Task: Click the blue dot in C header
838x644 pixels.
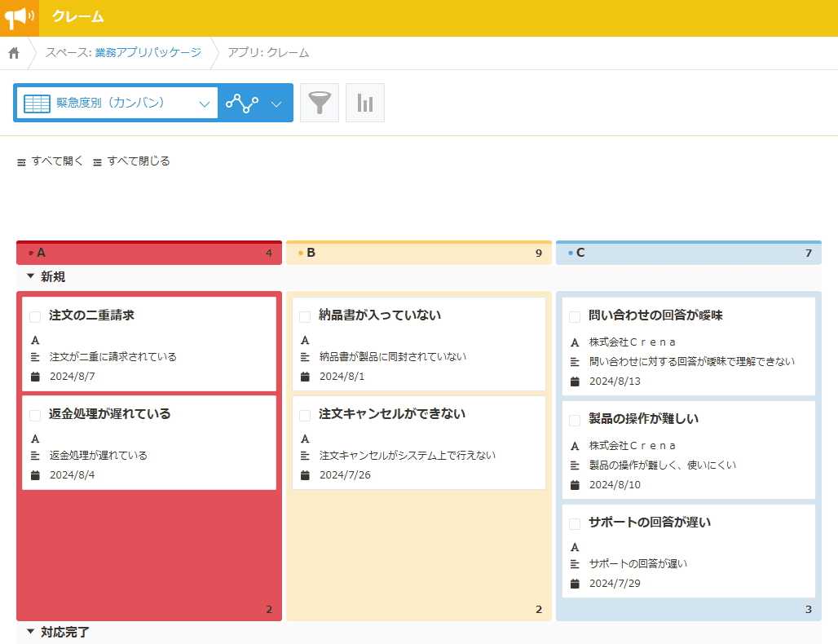Action: (571, 253)
